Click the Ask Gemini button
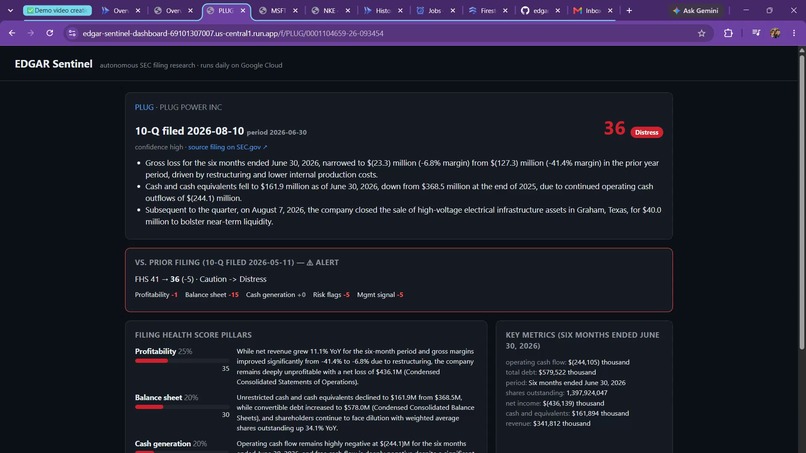 point(695,10)
